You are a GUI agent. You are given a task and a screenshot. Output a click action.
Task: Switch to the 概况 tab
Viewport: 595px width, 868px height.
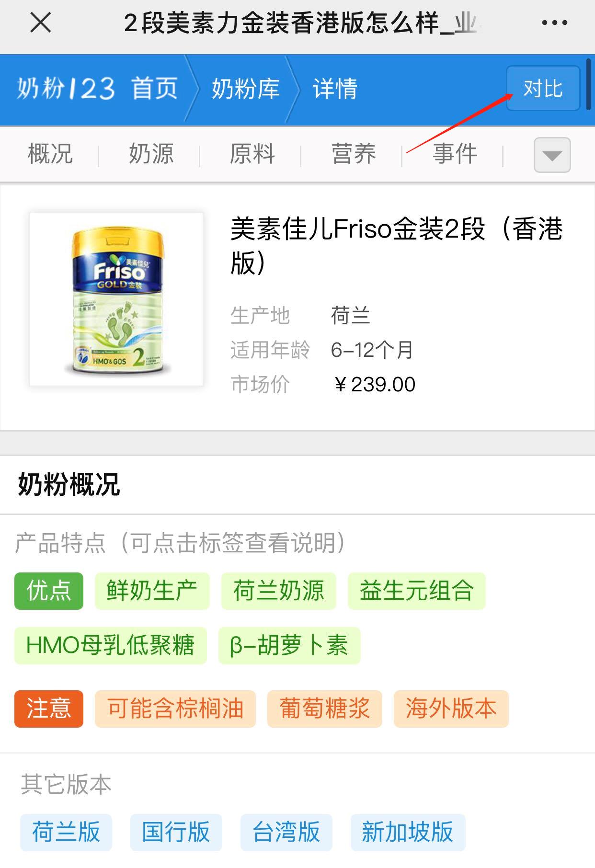(x=50, y=154)
